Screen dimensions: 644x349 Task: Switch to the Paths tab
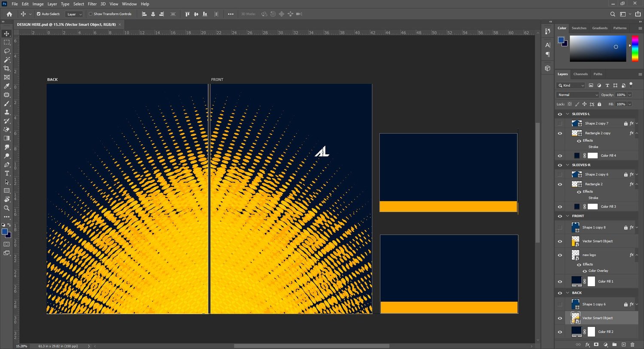(x=598, y=74)
